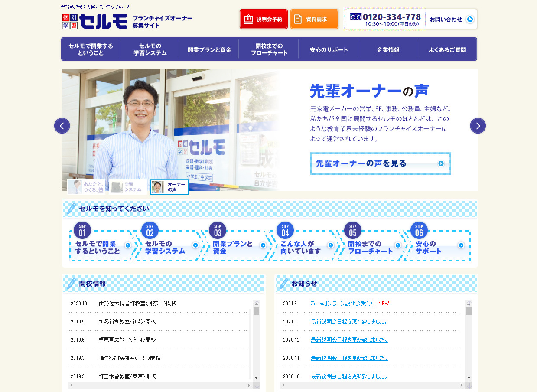The width and height of the screenshot is (537, 392).
Task: Select the 学習システム slide thumbnail
Action: pos(128,187)
